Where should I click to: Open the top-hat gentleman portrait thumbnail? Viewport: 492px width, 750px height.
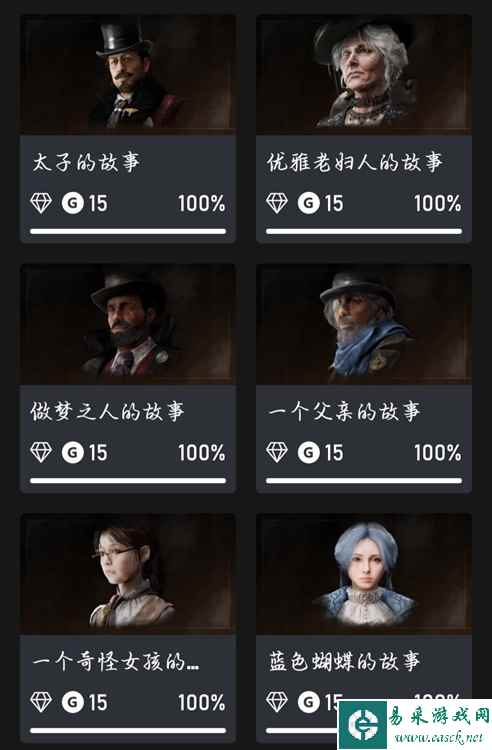[128, 74]
